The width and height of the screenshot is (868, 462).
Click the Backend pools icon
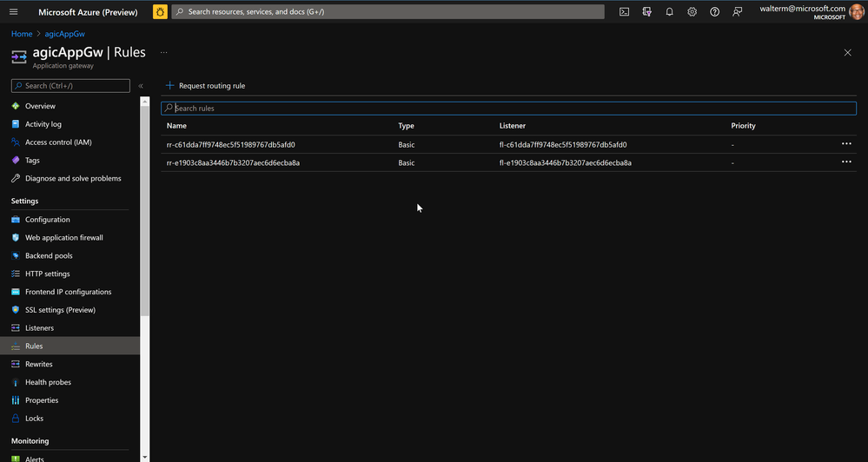click(x=16, y=255)
